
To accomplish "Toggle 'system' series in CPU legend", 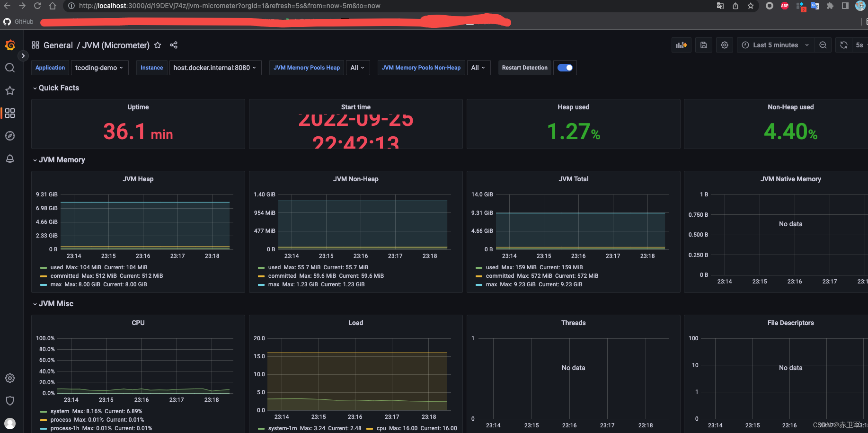I will [x=60, y=411].
